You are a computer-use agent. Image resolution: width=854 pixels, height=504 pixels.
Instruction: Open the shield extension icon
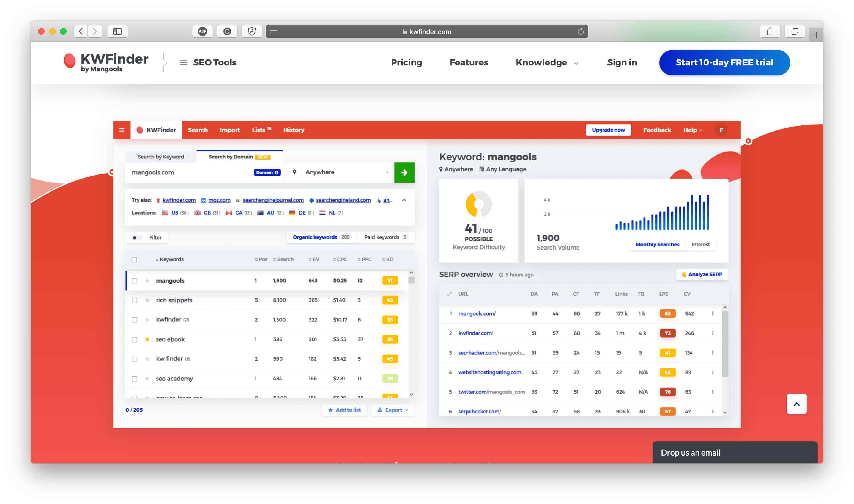tap(252, 32)
